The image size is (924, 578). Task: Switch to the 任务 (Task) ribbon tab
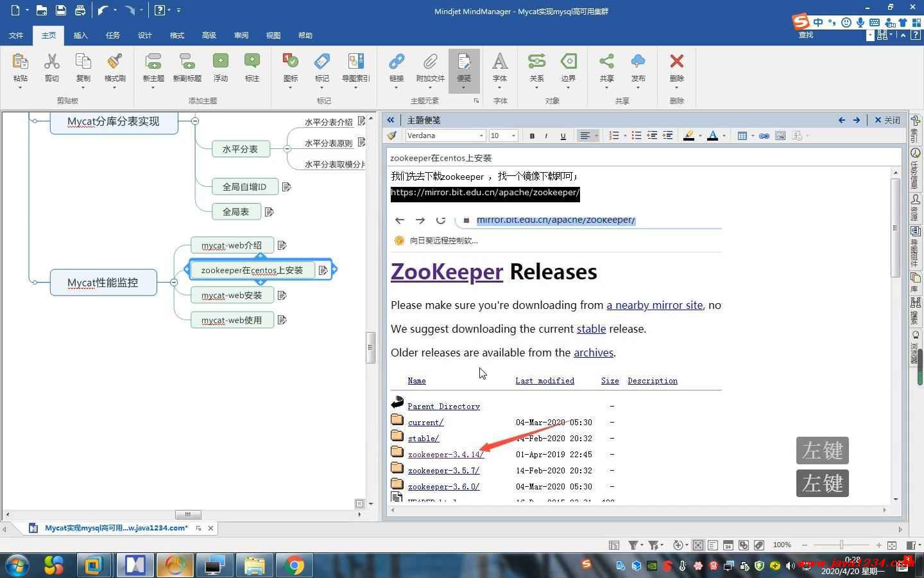[113, 35]
